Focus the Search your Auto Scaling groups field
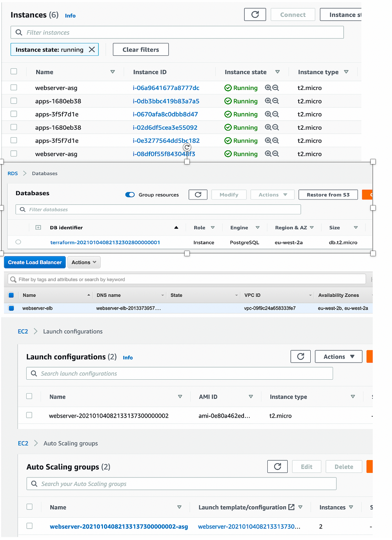 [181, 483]
